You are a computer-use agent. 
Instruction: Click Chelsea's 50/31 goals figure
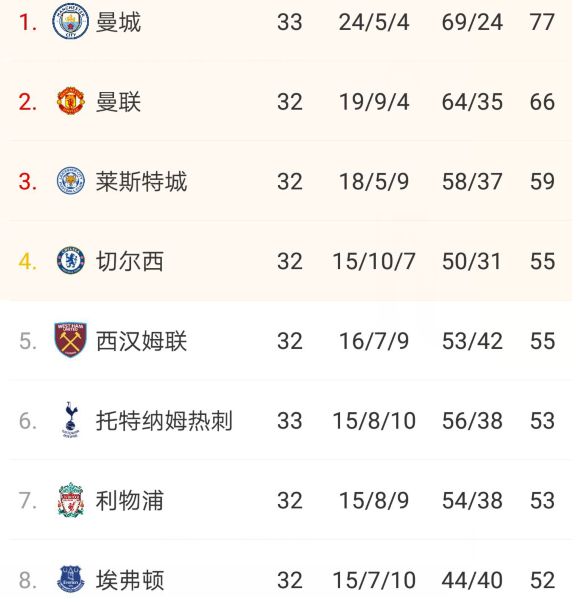point(472,261)
